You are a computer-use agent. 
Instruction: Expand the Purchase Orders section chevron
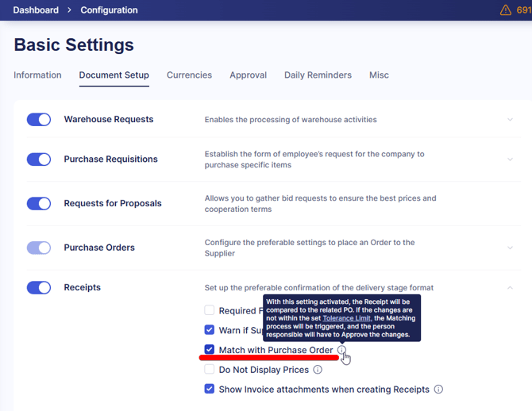pos(510,248)
